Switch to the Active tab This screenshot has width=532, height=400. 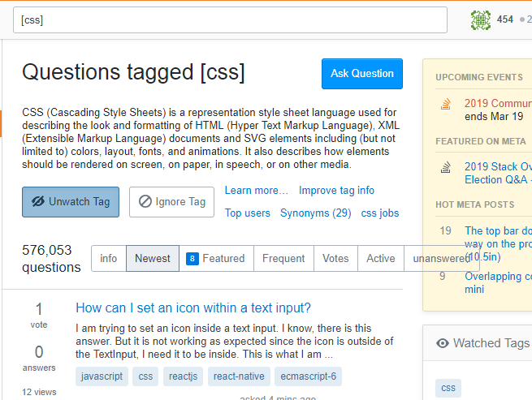(380, 259)
